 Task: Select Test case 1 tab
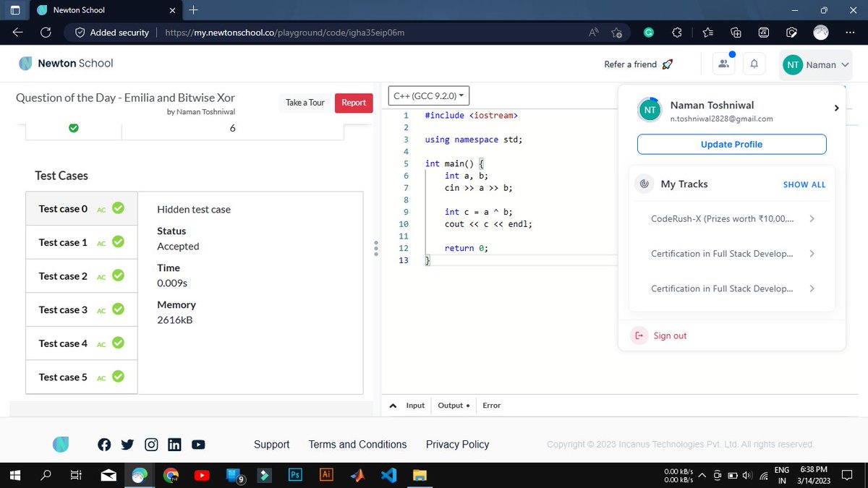pyautogui.click(x=82, y=242)
